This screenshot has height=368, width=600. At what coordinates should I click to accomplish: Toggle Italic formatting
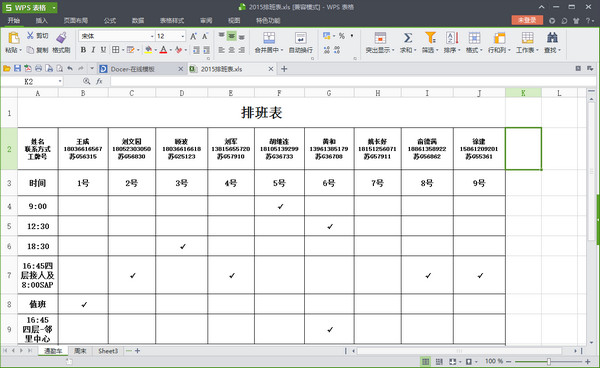point(93,50)
